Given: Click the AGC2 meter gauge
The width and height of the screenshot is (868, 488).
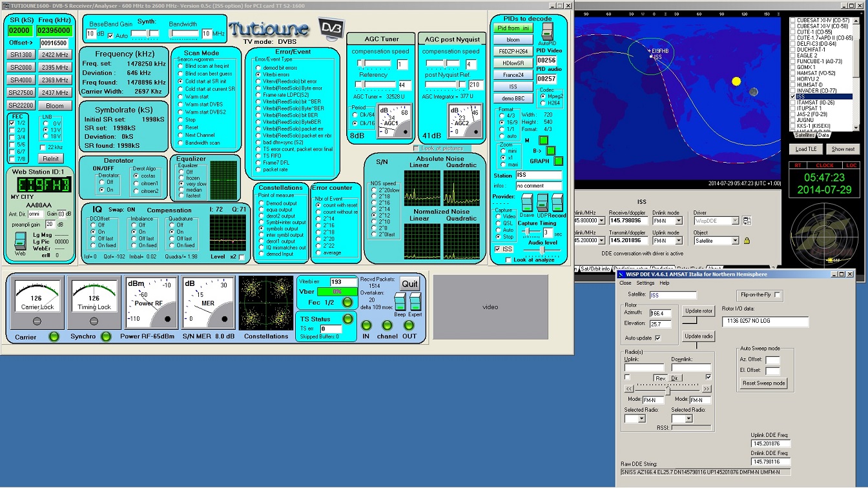Looking at the screenshot, I should tap(464, 121).
